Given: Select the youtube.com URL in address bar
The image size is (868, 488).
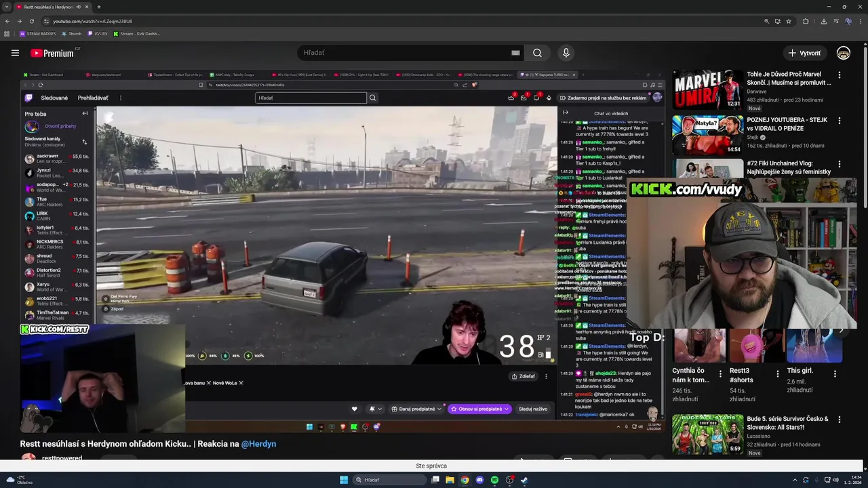Looking at the screenshot, I should click(92, 21).
